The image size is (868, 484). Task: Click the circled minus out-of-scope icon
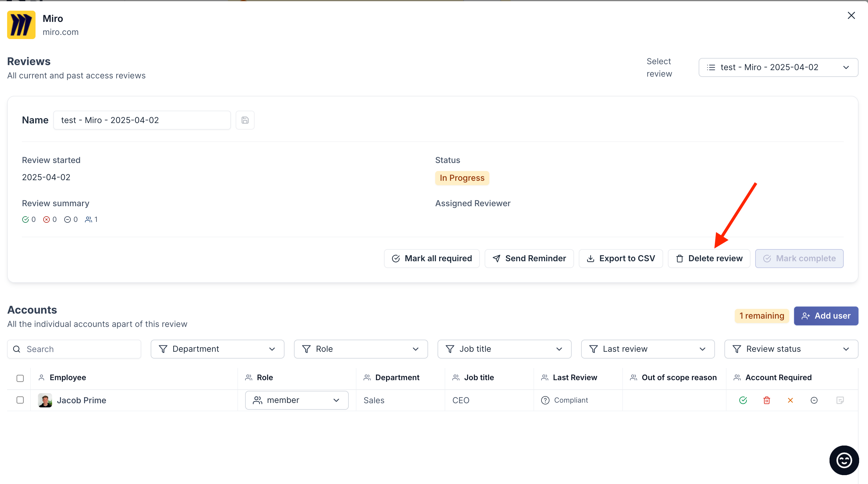[x=814, y=400]
